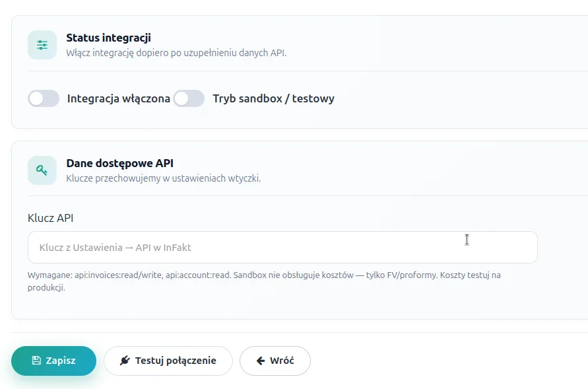Click the Klucz API field label
Image resolution: width=588 pixels, height=389 pixels.
click(x=51, y=218)
